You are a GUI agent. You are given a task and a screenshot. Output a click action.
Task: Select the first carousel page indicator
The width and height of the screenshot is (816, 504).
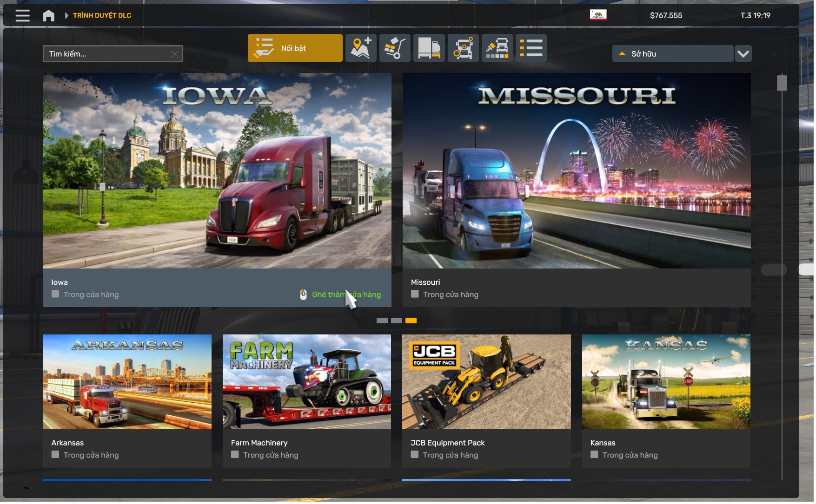tap(382, 321)
